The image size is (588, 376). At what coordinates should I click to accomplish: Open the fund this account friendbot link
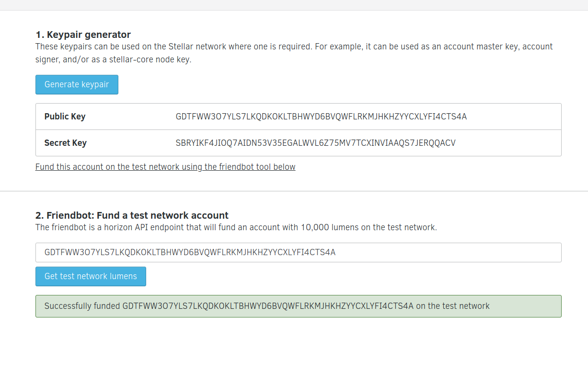[x=165, y=167]
